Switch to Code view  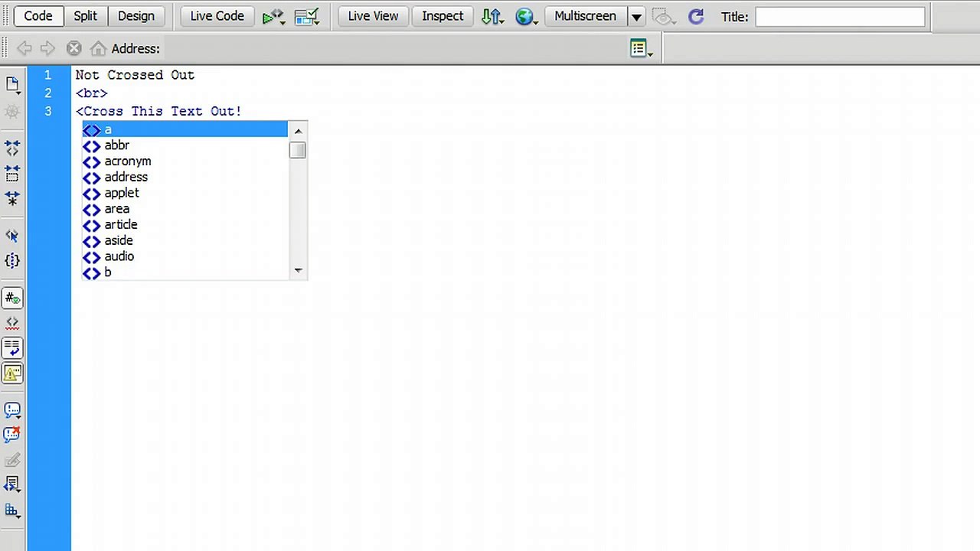38,16
